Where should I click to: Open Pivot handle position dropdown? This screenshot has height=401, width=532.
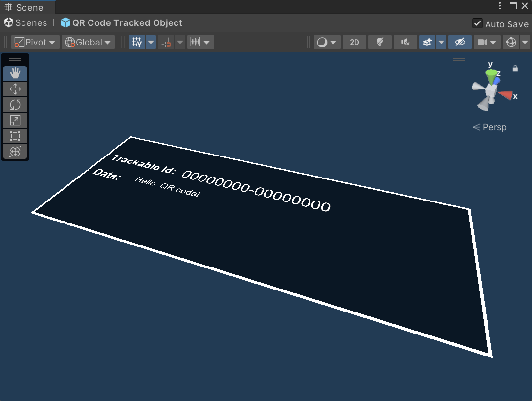point(35,42)
